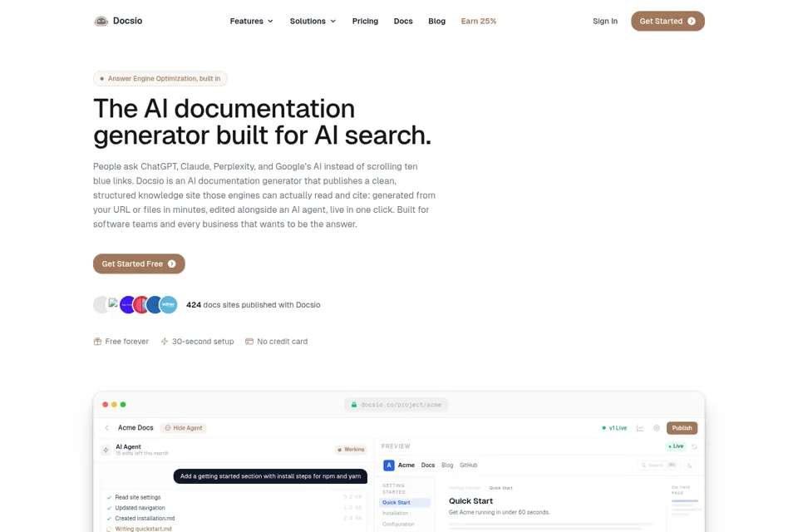This screenshot has height=532, width=798.
Task: Click the Get Started Free button
Action: 139,264
